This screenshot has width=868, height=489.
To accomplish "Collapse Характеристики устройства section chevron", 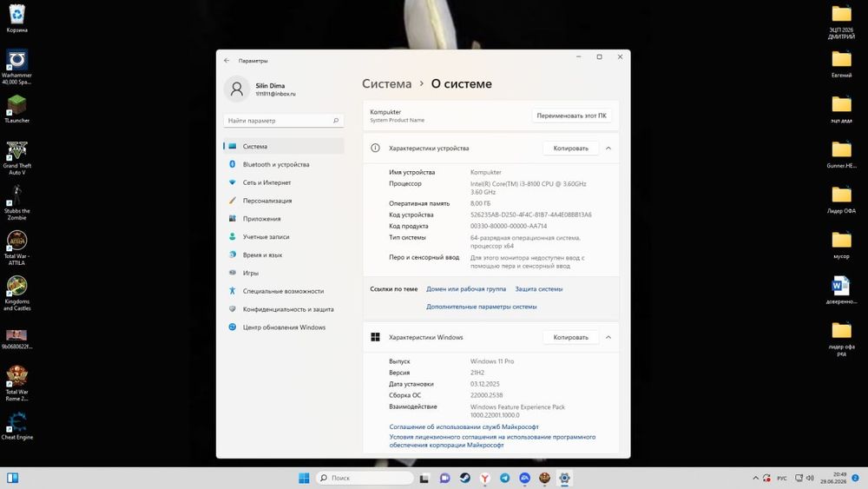I will [x=608, y=149].
